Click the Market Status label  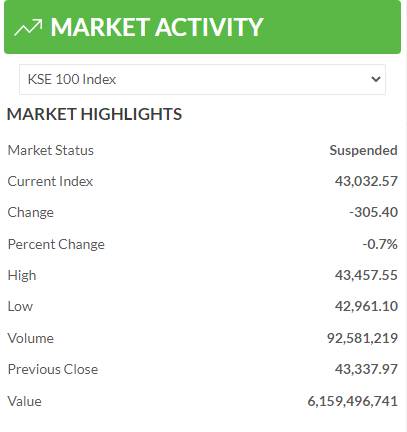pos(51,150)
